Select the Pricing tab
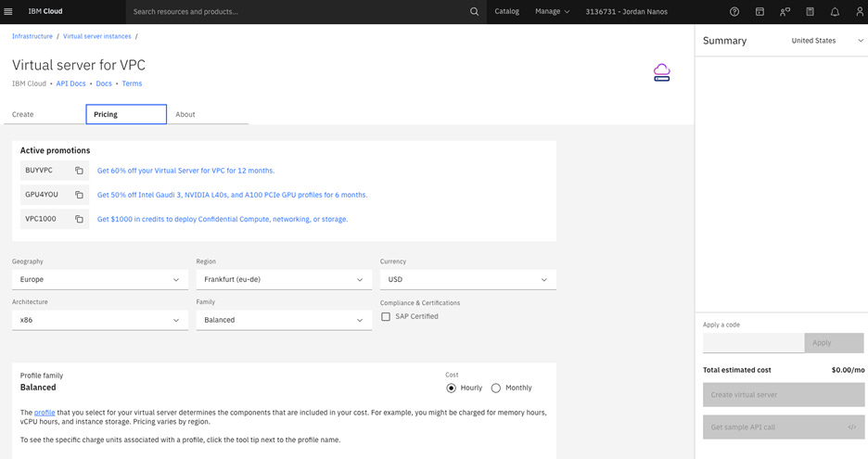The height and width of the screenshot is (459, 868). tap(126, 115)
